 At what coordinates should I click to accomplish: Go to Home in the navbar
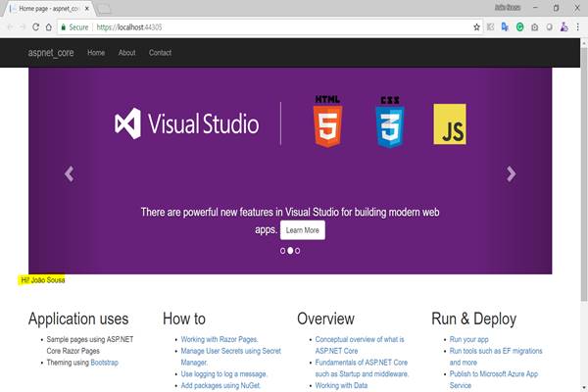point(96,52)
